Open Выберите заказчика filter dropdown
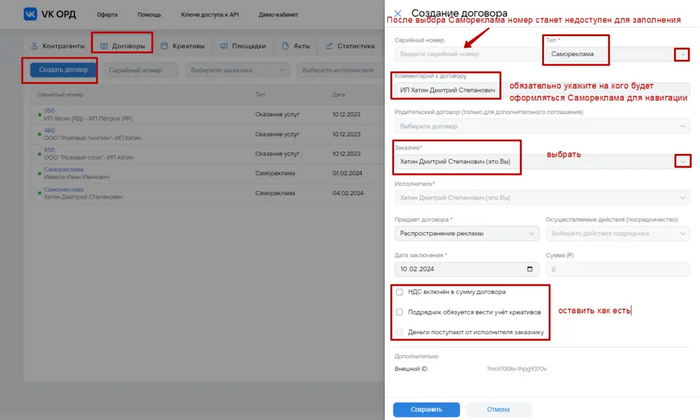 click(x=238, y=70)
